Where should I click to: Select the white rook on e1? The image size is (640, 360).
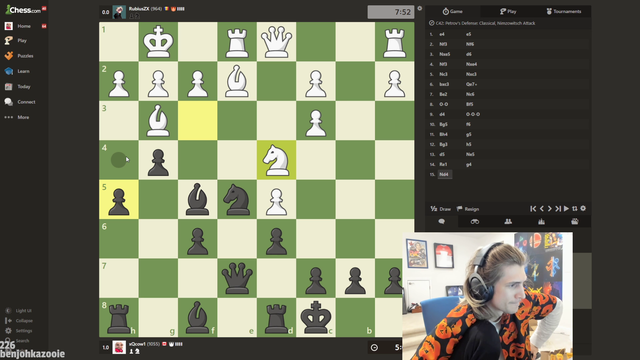coord(237,42)
